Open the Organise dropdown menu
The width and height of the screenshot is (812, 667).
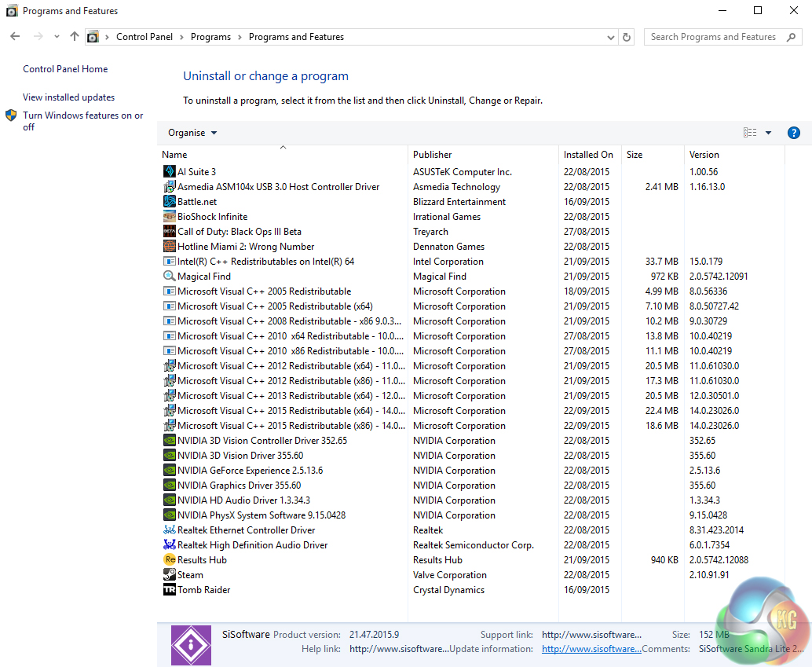(192, 133)
